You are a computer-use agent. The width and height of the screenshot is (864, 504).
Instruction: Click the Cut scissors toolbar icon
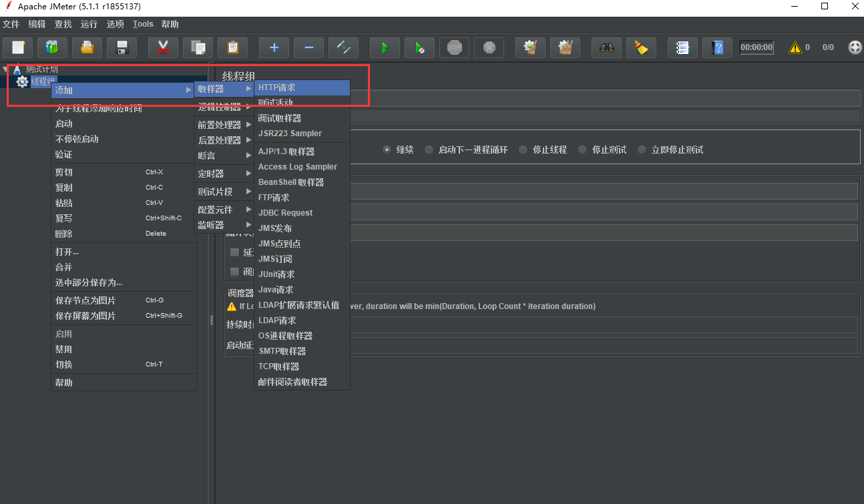click(163, 47)
